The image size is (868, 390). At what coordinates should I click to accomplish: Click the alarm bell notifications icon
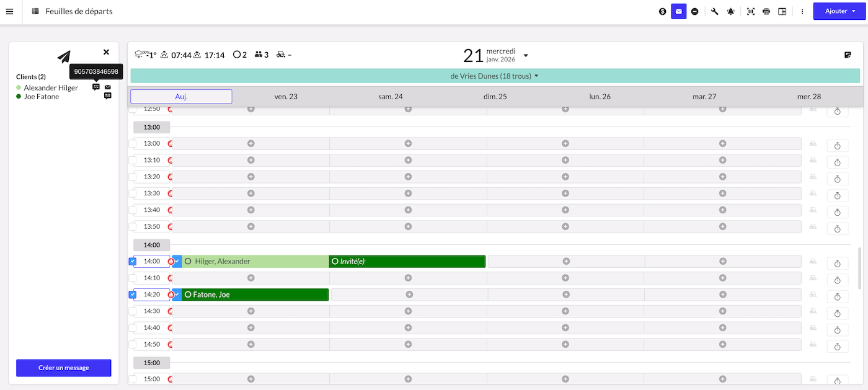click(x=731, y=11)
